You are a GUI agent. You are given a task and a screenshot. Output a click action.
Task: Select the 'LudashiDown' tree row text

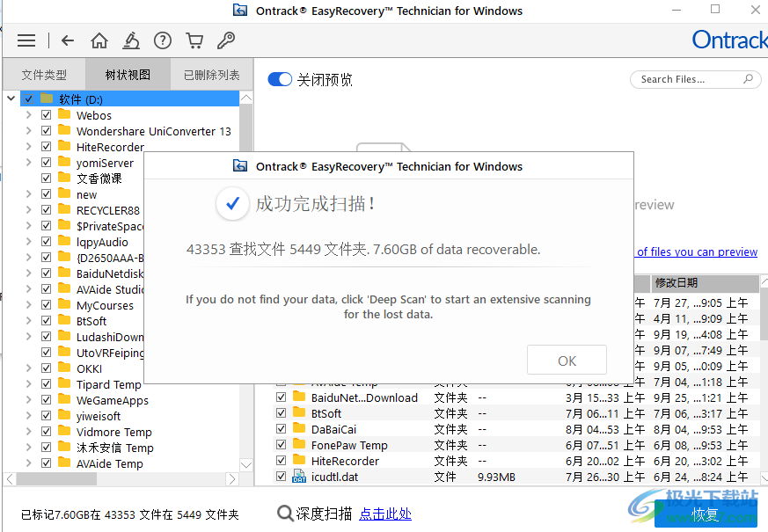coord(110,337)
